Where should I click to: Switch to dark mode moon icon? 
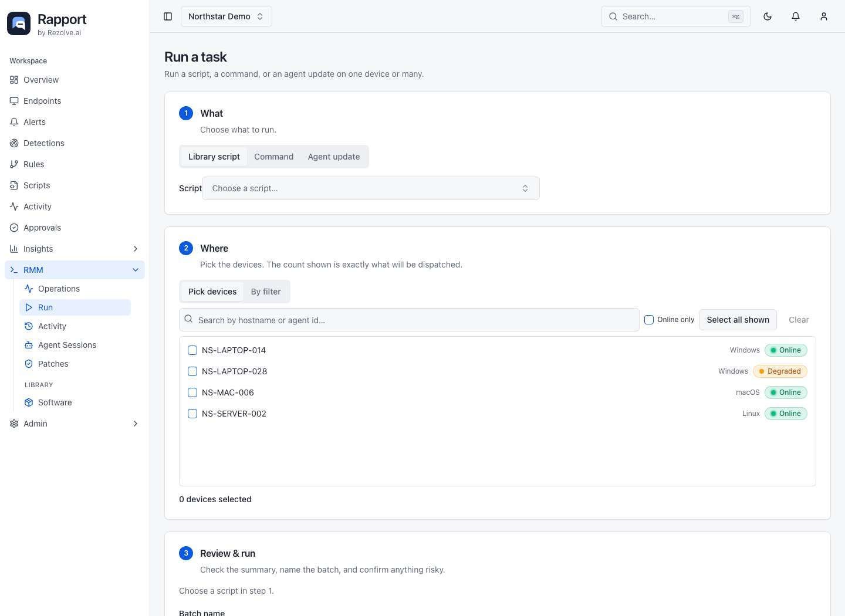click(x=768, y=16)
